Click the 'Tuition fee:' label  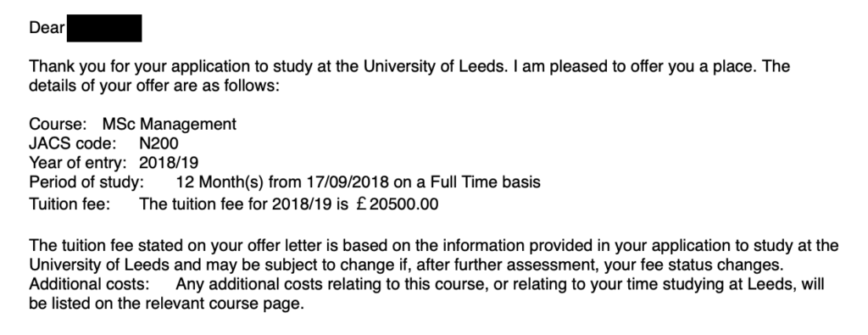[x=70, y=204]
